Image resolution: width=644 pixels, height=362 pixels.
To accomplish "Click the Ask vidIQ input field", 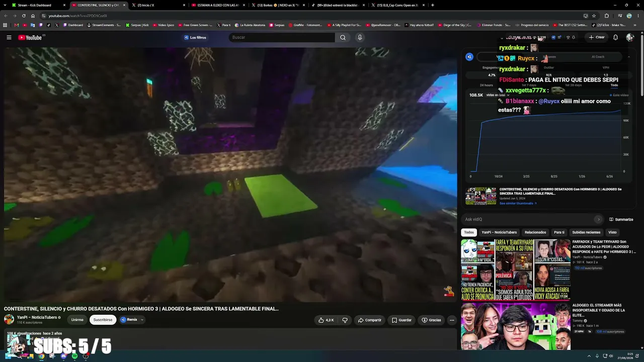I will click(x=532, y=219).
